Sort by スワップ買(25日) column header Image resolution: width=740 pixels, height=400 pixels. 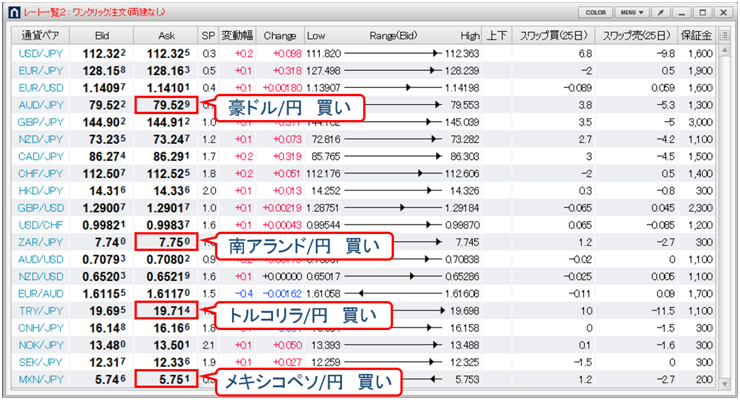click(553, 35)
